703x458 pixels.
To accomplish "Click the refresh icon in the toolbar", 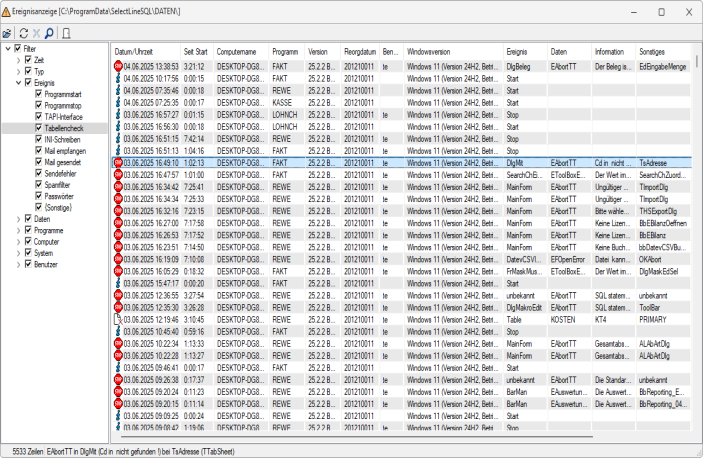I will [23, 32].
